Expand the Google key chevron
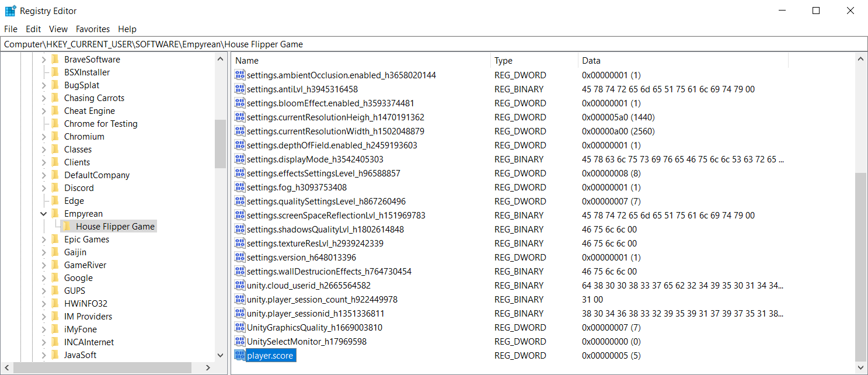Screen dimensions: 868x375 tap(43, 278)
